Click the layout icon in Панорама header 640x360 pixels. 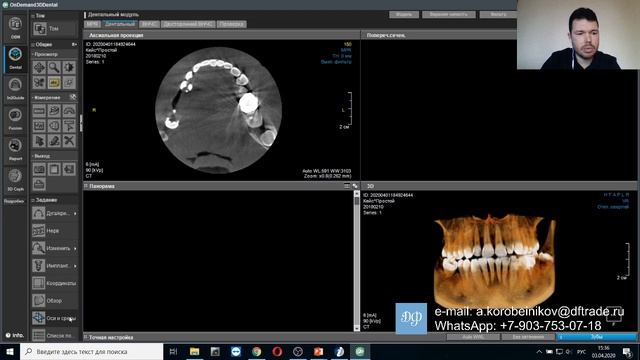pyautogui.click(x=347, y=186)
